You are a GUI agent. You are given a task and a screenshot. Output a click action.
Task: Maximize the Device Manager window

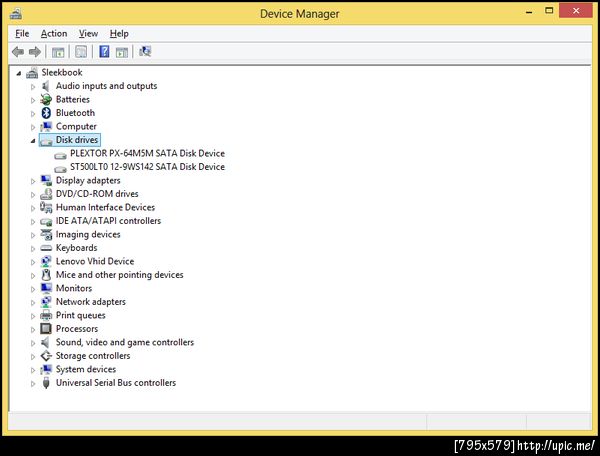tap(549, 11)
